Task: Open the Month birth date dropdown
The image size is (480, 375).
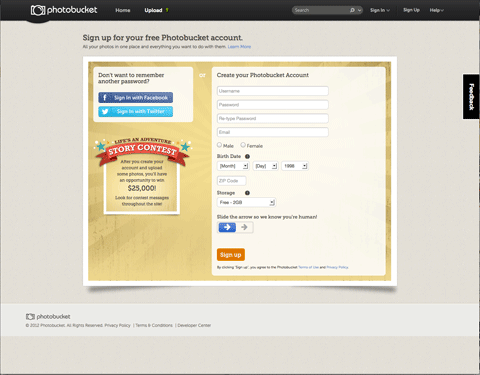Action: pos(233,166)
